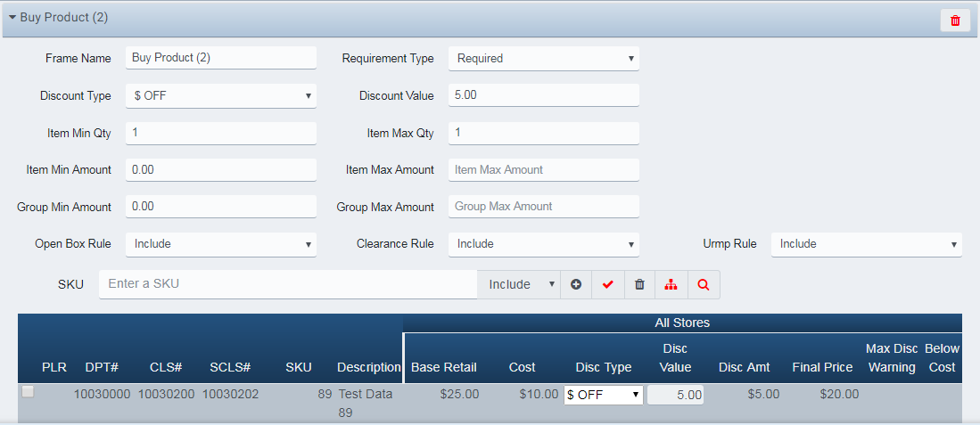
Task: Change the row Disc Type dropdown
Action: tap(604, 395)
